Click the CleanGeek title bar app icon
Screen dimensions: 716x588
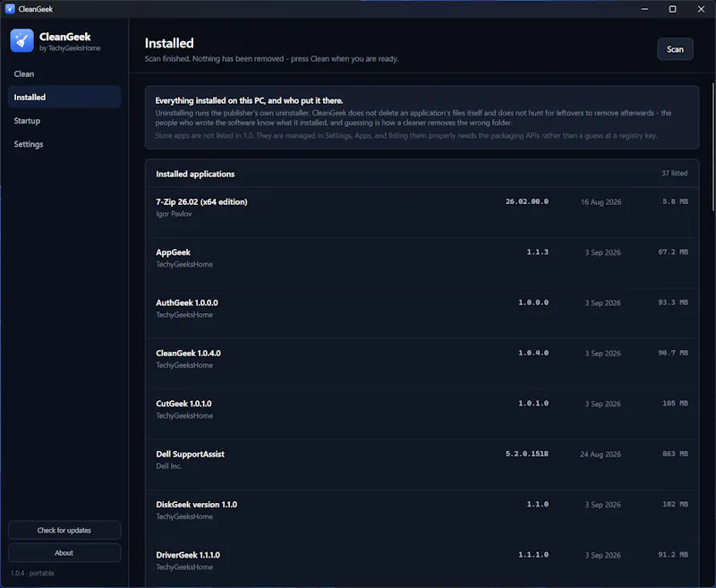coord(10,9)
